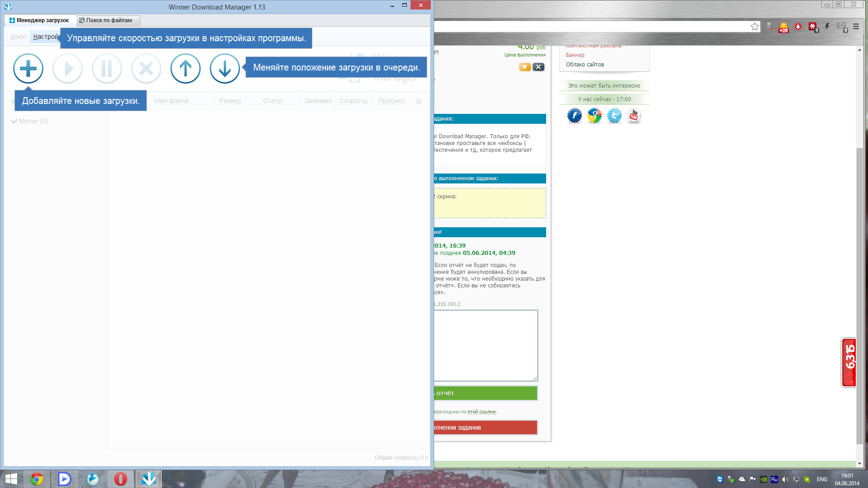The width and height of the screenshot is (868, 488).
Task: Click the Safely Remove Hardware tray icon
Action: [731, 479]
